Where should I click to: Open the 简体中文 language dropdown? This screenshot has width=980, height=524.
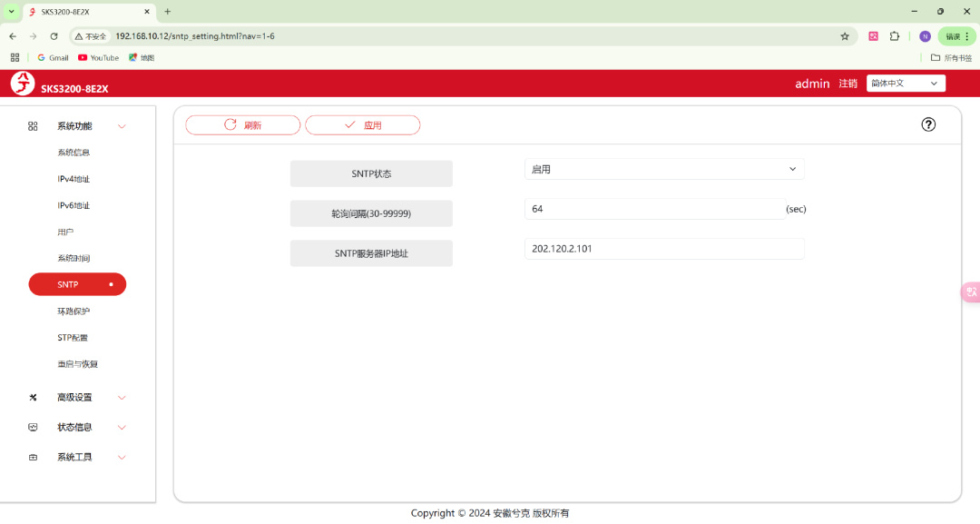click(x=906, y=84)
